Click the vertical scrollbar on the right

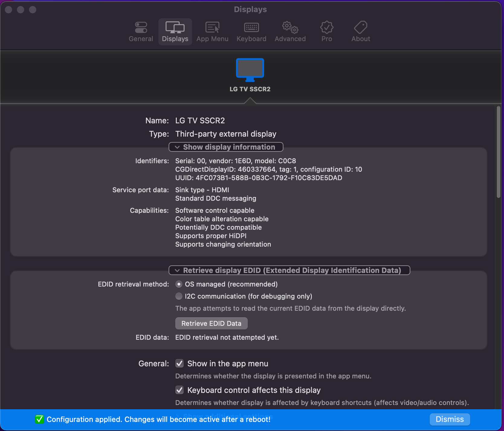click(498, 152)
